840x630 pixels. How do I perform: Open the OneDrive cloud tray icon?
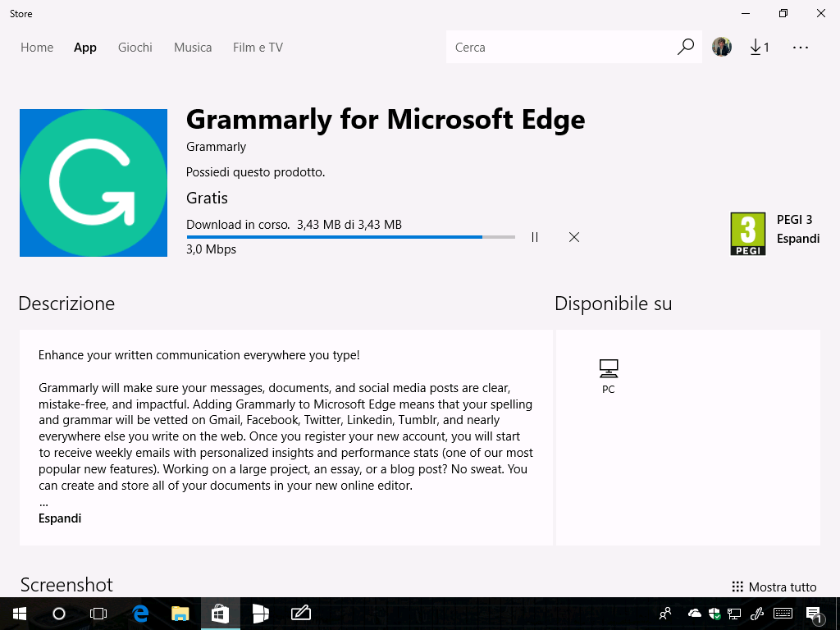point(694,614)
